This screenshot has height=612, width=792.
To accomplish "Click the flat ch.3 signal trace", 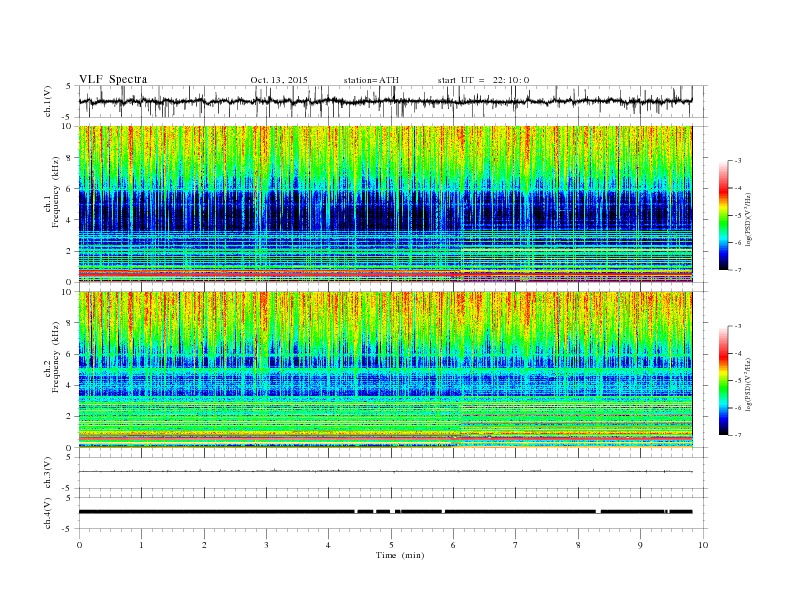I will 385,471.
